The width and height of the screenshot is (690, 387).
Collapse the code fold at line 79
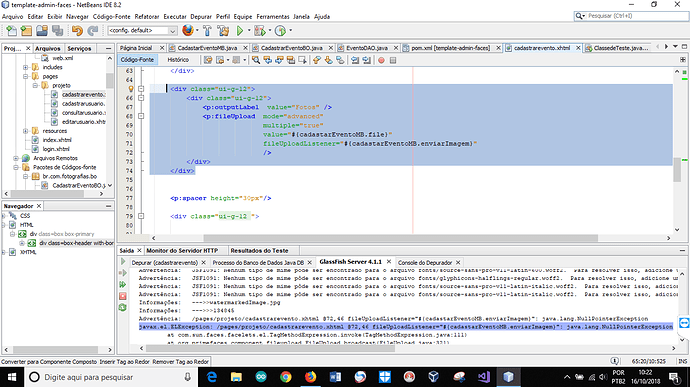click(x=141, y=216)
